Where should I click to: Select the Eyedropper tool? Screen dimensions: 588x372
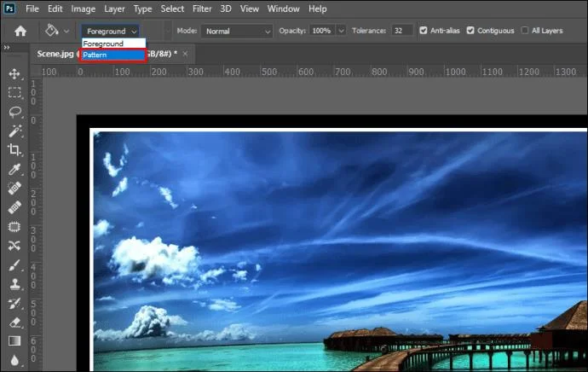(14, 169)
